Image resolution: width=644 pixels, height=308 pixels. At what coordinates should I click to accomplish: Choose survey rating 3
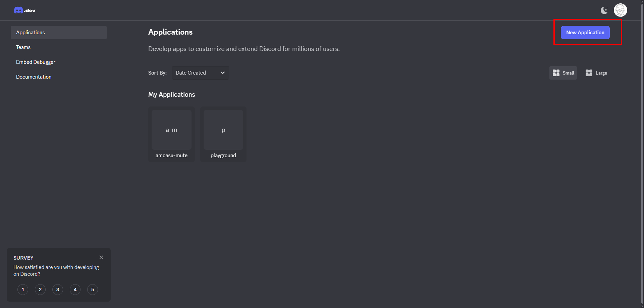(58, 290)
